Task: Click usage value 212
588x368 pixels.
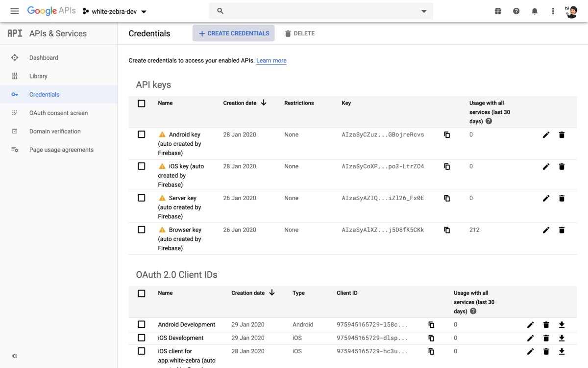Action: [x=474, y=230]
